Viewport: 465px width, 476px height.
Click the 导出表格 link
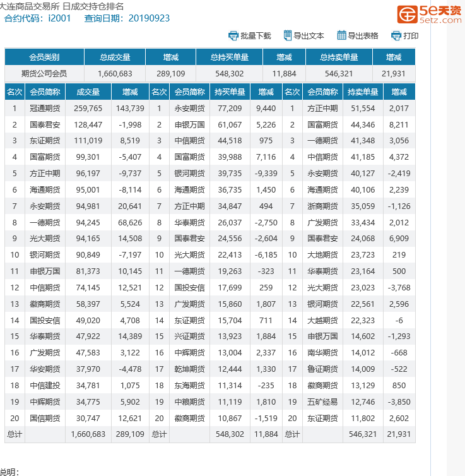363,36
